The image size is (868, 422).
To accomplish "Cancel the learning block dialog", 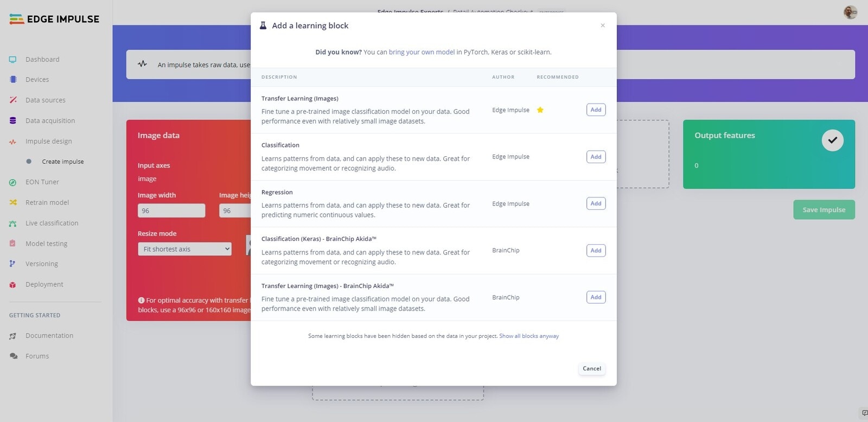I will [592, 369].
